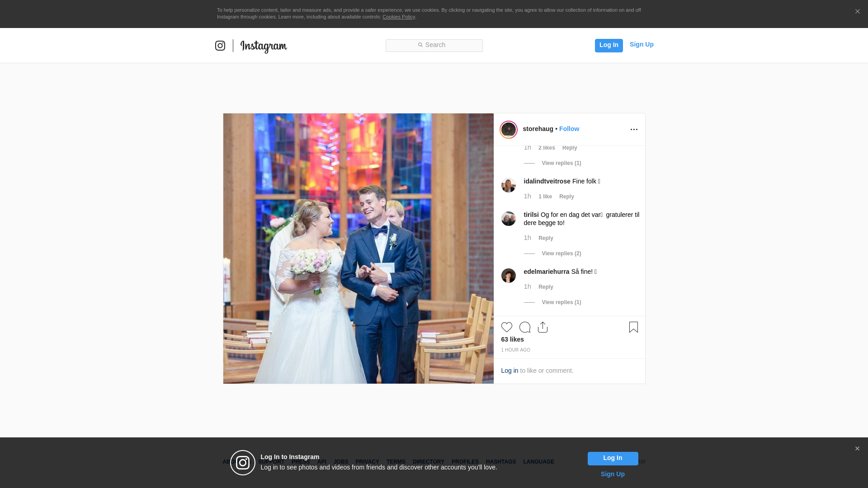The image size is (868, 488).
Task: Open idalindtveitrose commenter avatar
Action: pyautogui.click(x=509, y=185)
